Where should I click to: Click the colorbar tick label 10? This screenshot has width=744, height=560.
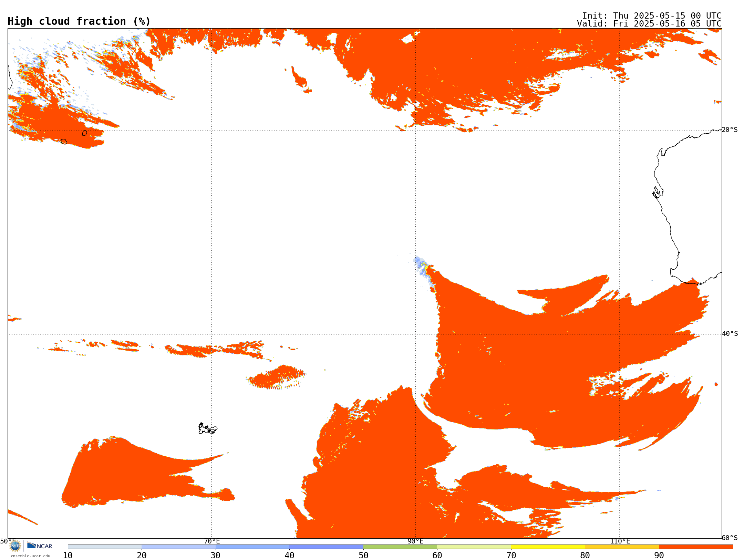coord(68,556)
